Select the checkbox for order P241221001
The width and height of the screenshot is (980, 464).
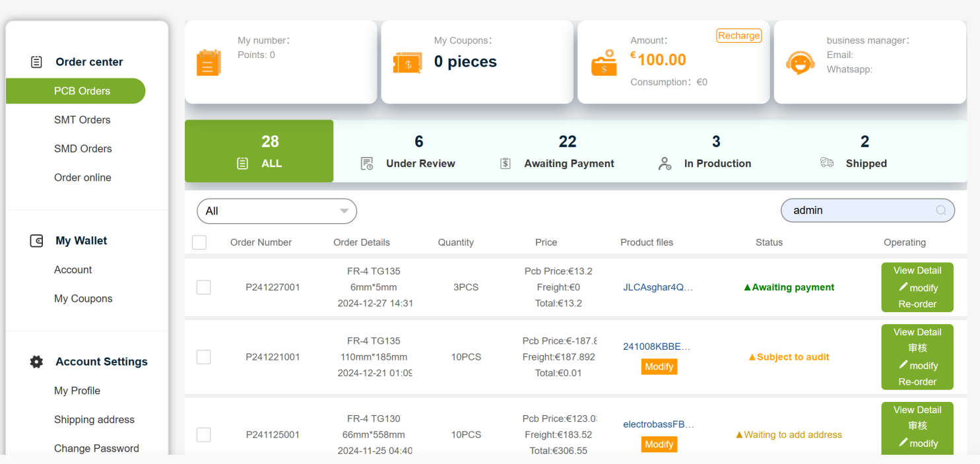204,357
